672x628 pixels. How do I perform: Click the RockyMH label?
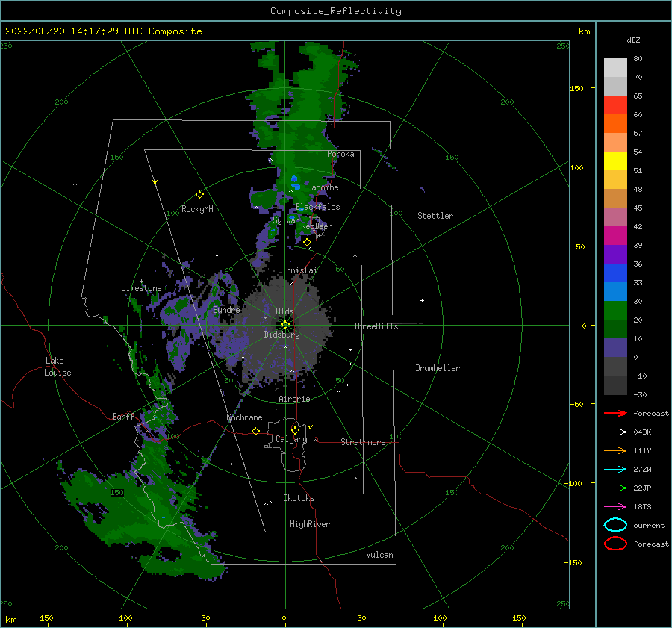(197, 209)
